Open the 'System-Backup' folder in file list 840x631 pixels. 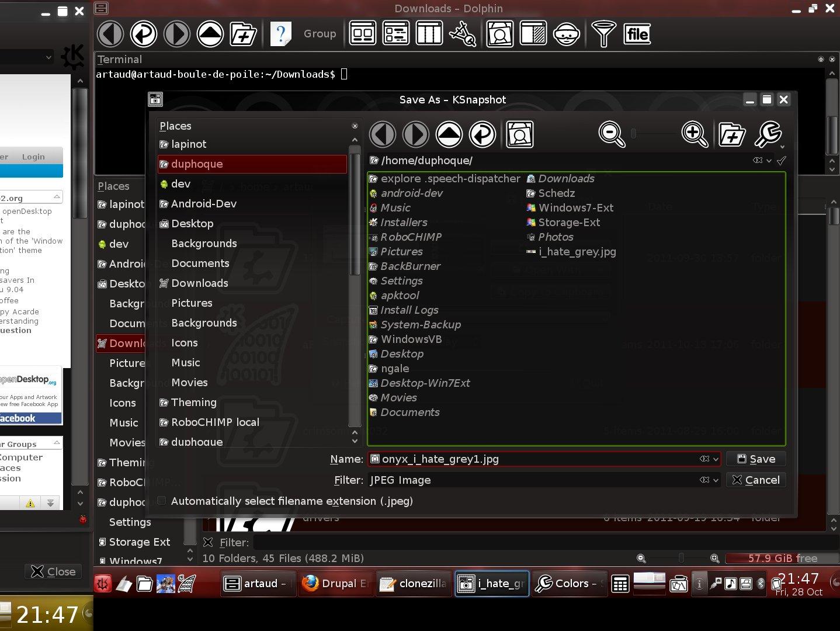click(x=415, y=325)
